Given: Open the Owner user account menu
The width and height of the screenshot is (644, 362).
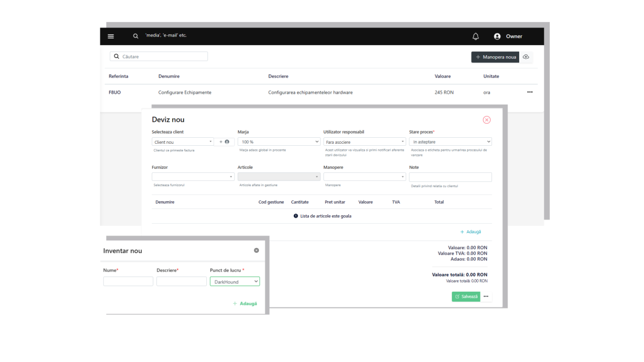Looking at the screenshot, I should coord(508,36).
